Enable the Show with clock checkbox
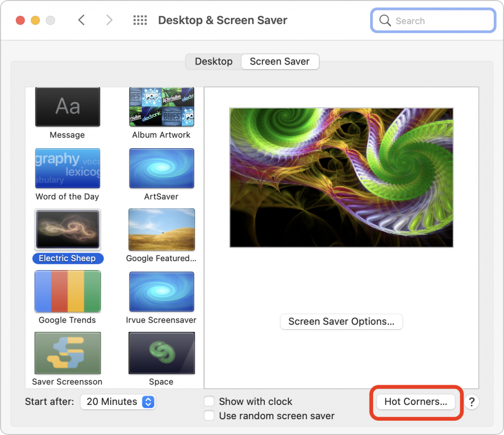Image resolution: width=504 pixels, height=435 pixels. [210, 402]
